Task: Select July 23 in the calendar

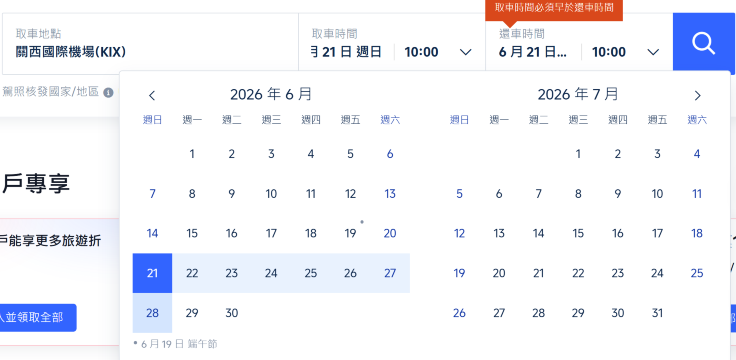Action: 618,273
